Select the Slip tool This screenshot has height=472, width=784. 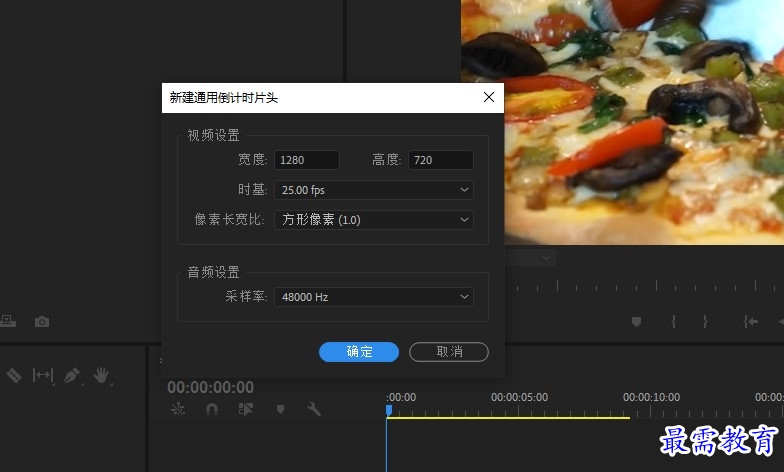(x=43, y=375)
